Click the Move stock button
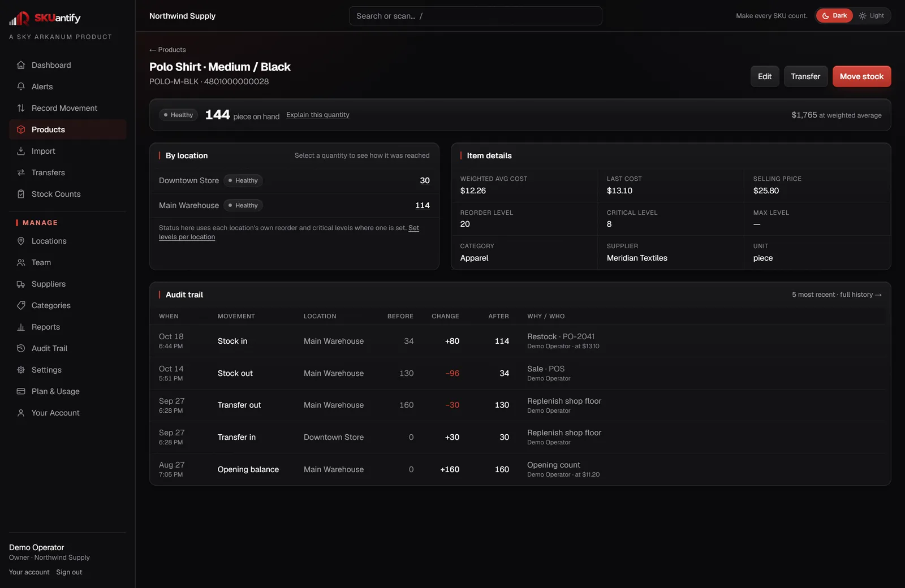 coord(861,76)
